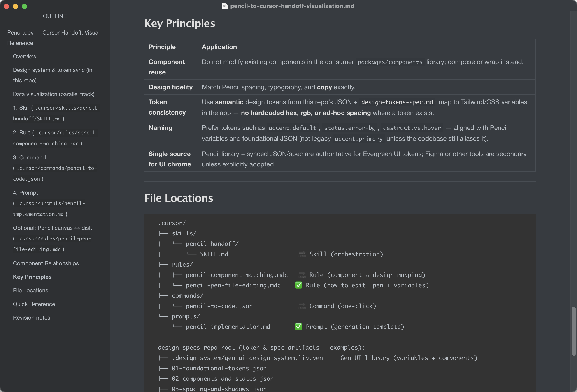Jump to Component Relationships in outline
The width and height of the screenshot is (577, 392).
(x=46, y=263)
